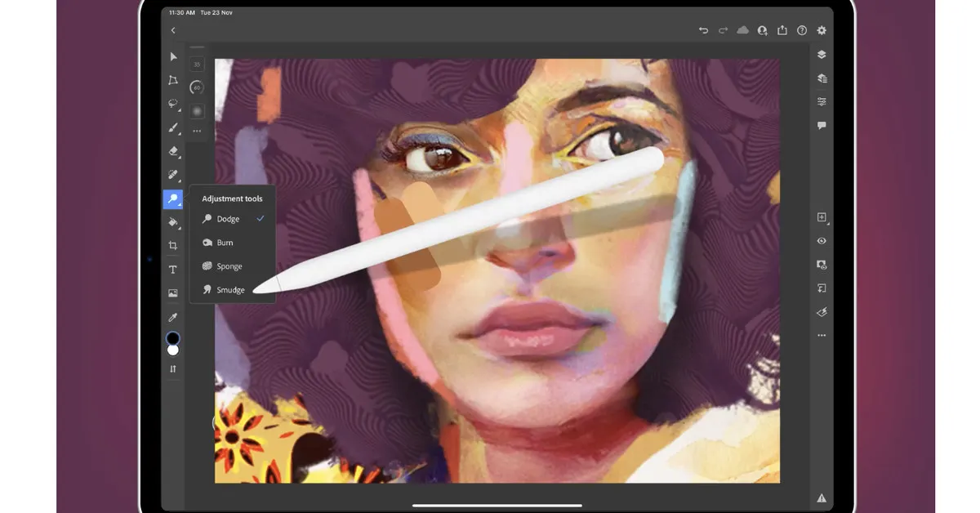The height and width of the screenshot is (513, 980).
Task: Choose Smudge from Adjustment tools
Action: pyautogui.click(x=230, y=290)
